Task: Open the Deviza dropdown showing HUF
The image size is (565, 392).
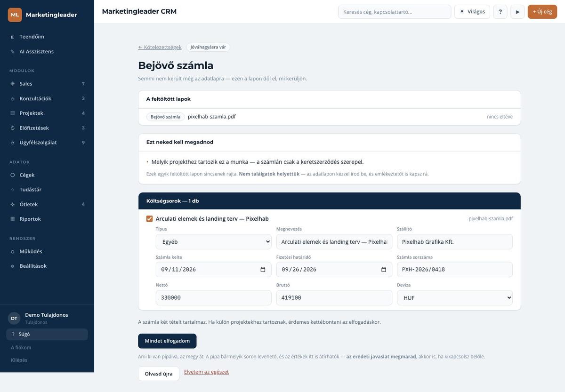Action: 455,298
